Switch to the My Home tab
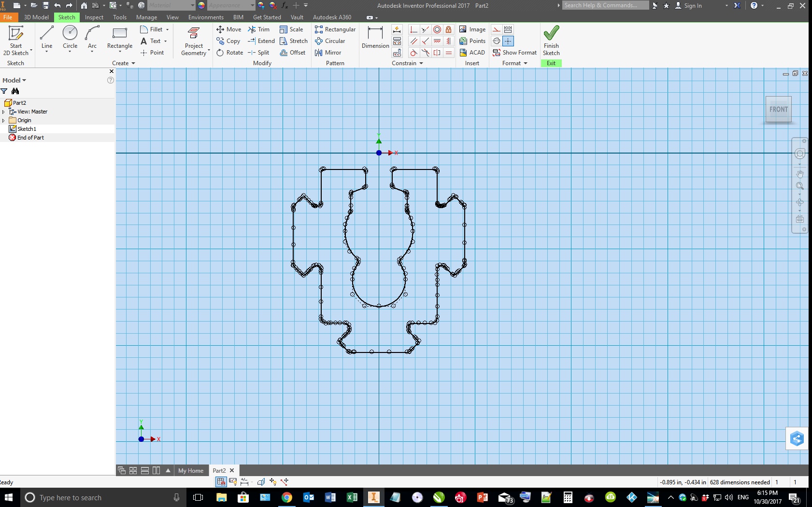Viewport: 812px width, 507px height. click(191, 470)
